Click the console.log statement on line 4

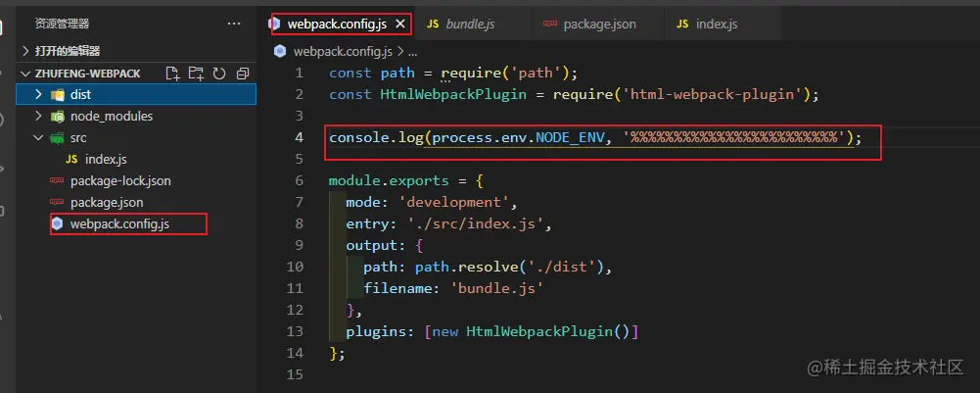coord(595,137)
